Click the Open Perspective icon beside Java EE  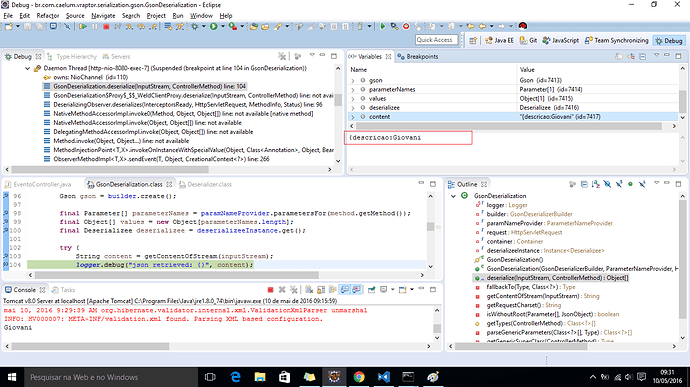click(473, 40)
